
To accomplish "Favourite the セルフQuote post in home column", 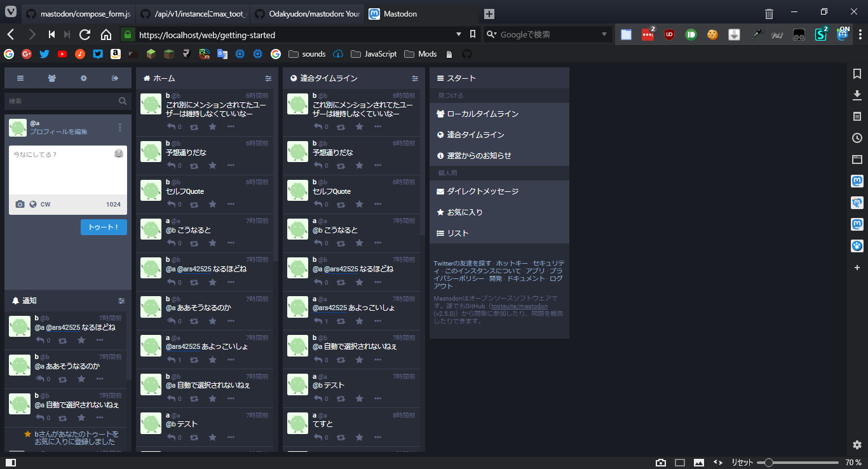I will pos(212,204).
